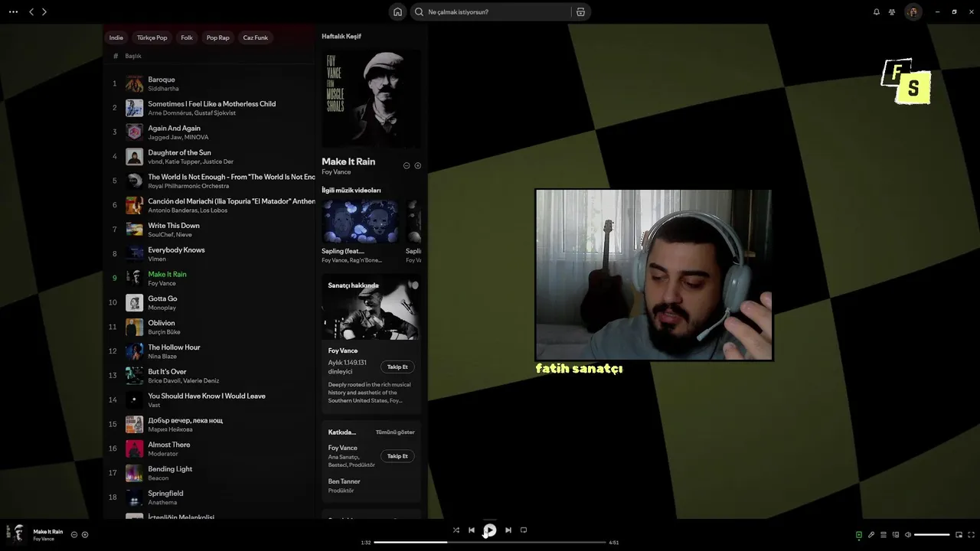The image size is (980, 551).
Task: Open the Home button
Action: tap(397, 11)
